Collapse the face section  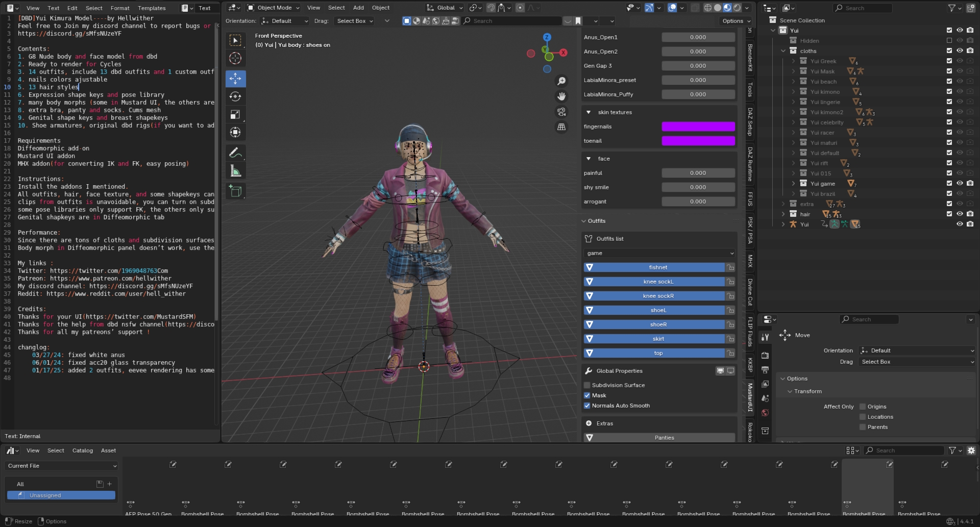point(589,159)
